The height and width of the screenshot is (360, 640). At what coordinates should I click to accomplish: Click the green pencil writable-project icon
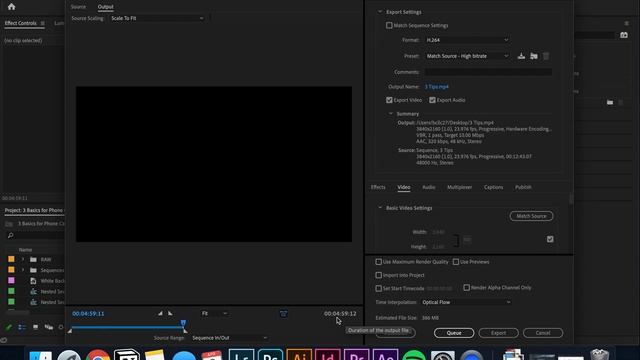pos(8,327)
